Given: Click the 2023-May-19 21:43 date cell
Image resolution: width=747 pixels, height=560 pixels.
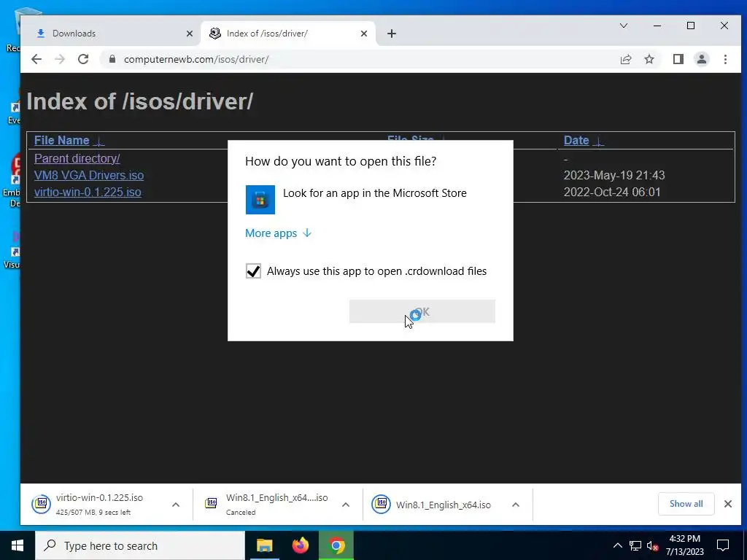Looking at the screenshot, I should tap(614, 175).
